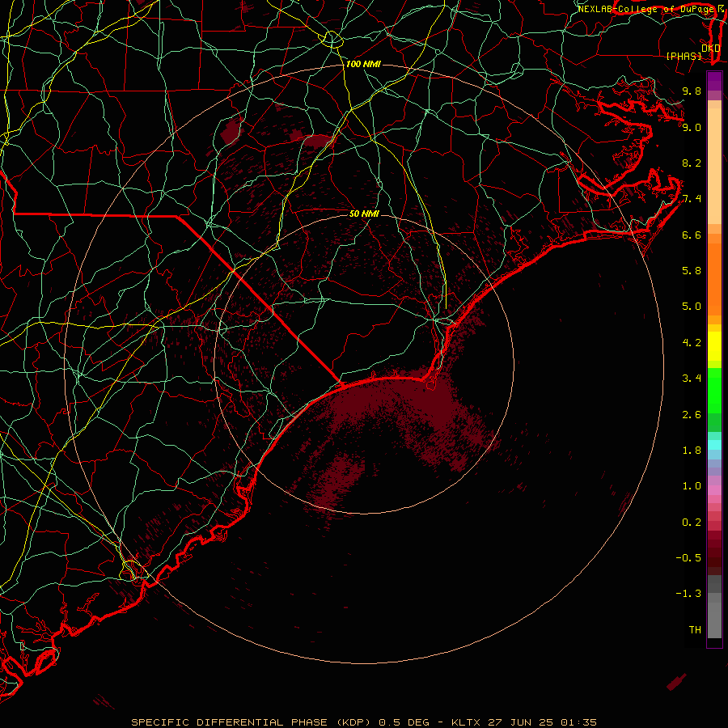This screenshot has width=728, height=728.
Task: Click the "50 NMI" range ring label
Action: coord(365,214)
